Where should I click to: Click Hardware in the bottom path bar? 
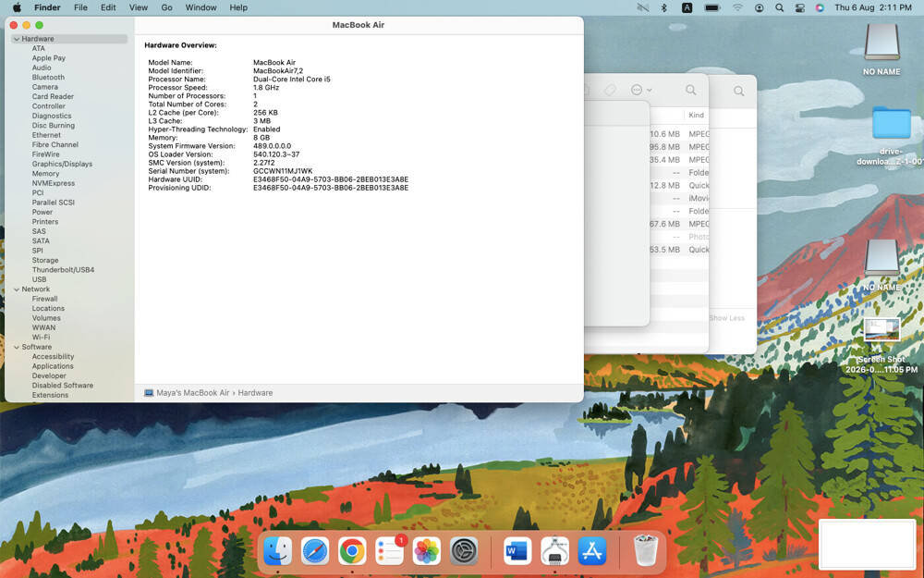tap(255, 393)
